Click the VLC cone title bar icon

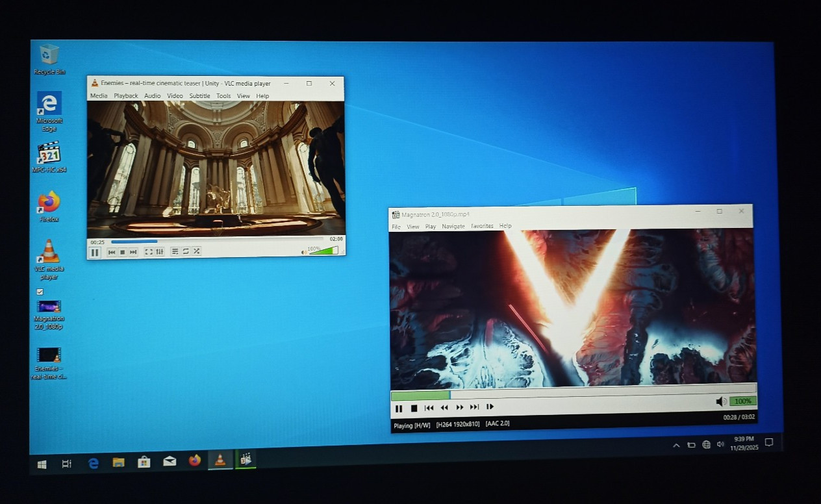(95, 83)
